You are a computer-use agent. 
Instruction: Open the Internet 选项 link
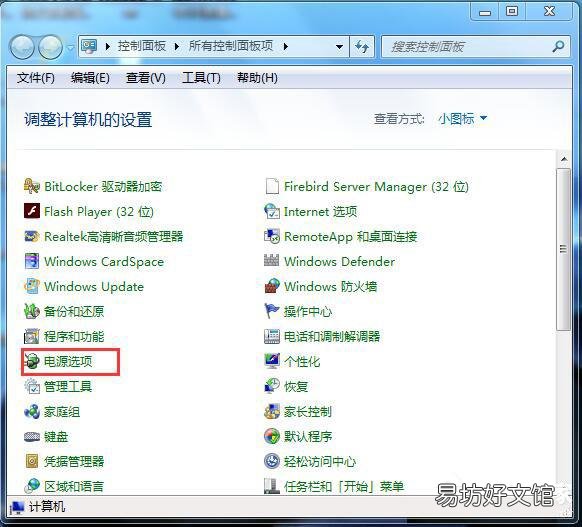320,212
